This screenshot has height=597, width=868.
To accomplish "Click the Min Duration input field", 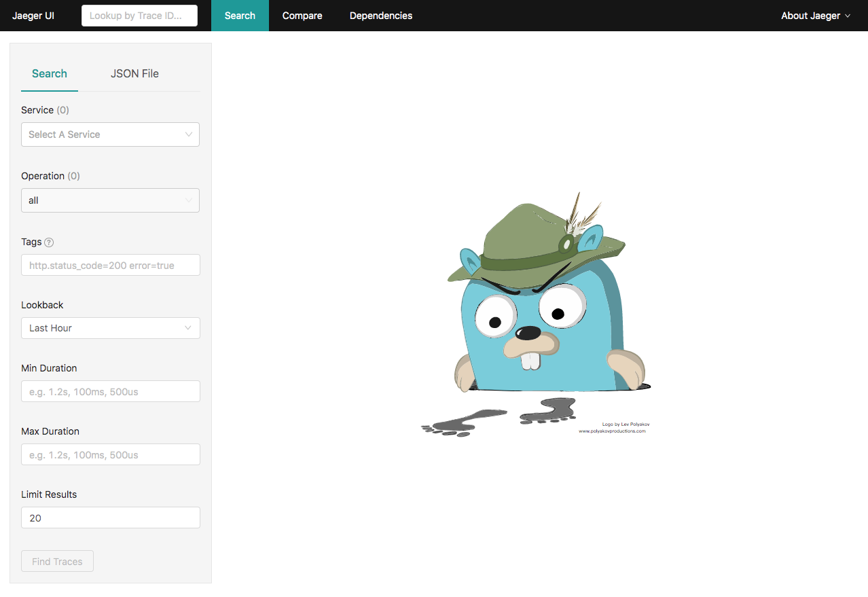I will 111,391.
